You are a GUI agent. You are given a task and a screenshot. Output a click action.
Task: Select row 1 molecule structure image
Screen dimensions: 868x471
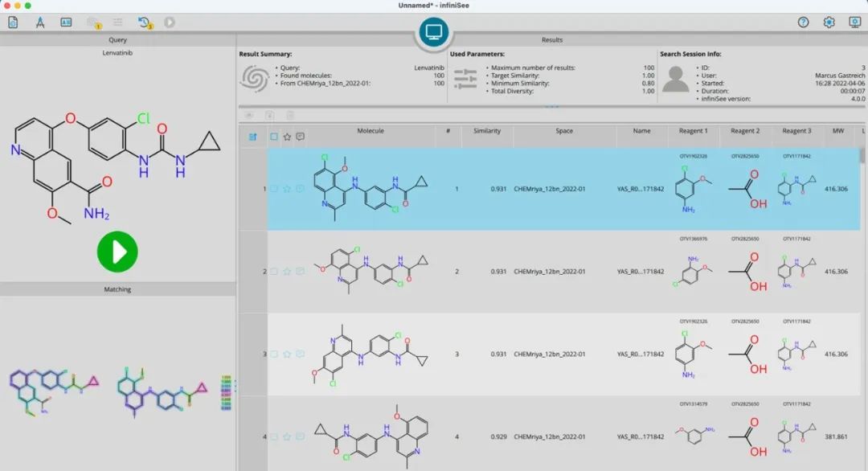pos(370,188)
